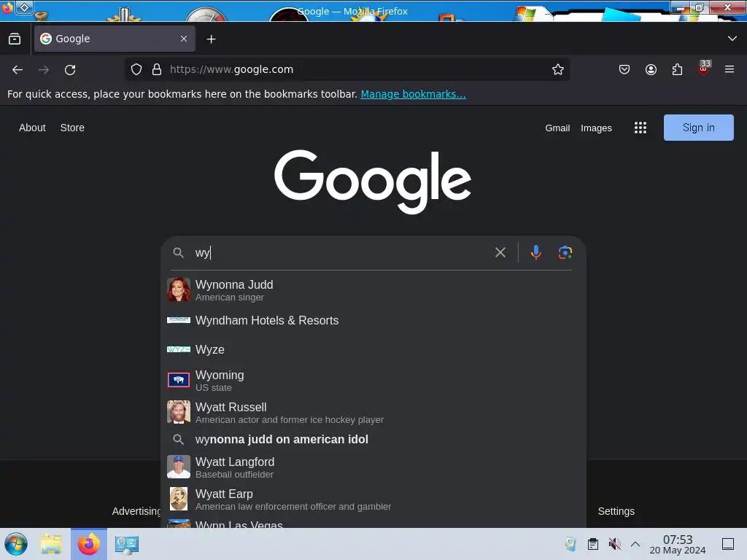Open the Advertising footer link
This screenshot has width=747, height=560.
point(136,511)
